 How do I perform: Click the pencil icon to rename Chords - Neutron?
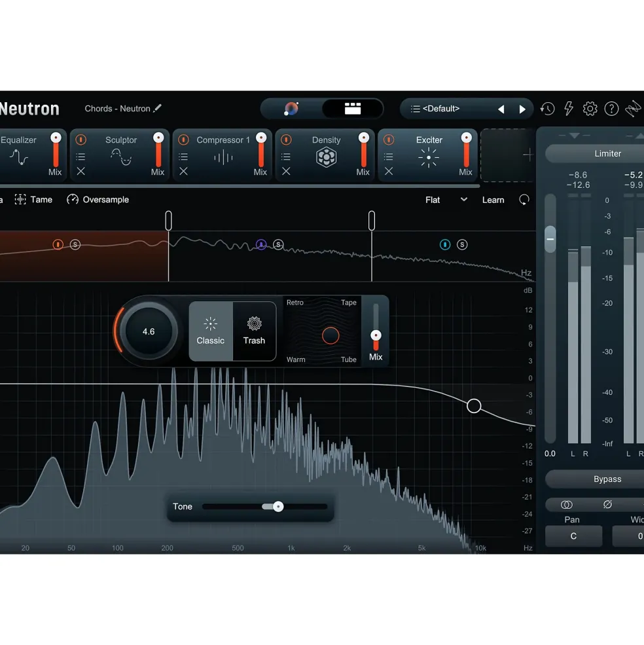[x=158, y=108]
